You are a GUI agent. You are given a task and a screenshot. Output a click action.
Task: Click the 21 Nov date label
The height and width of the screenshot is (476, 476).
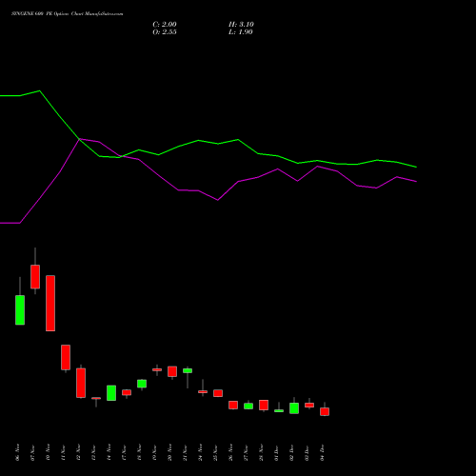(185, 452)
